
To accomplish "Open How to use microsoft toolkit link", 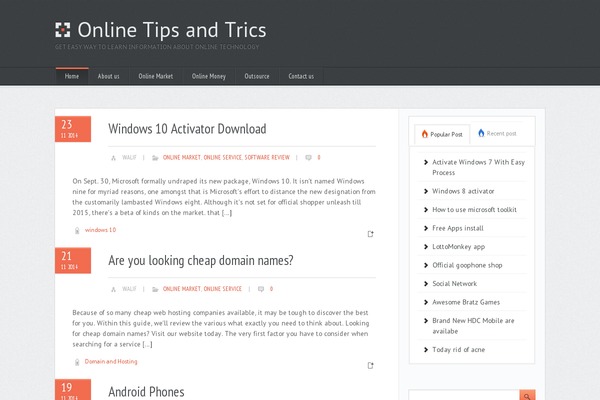I will (x=474, y=210).
